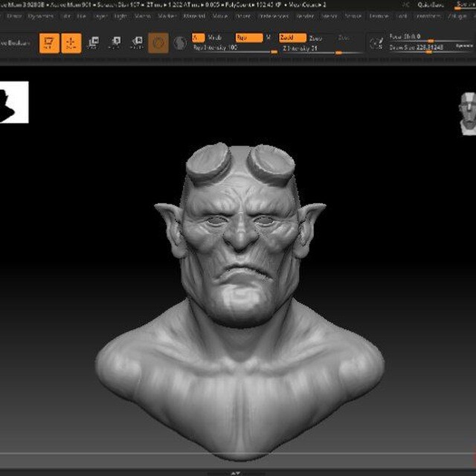Toggle the Gizmo 3D round button

(158, 43)
